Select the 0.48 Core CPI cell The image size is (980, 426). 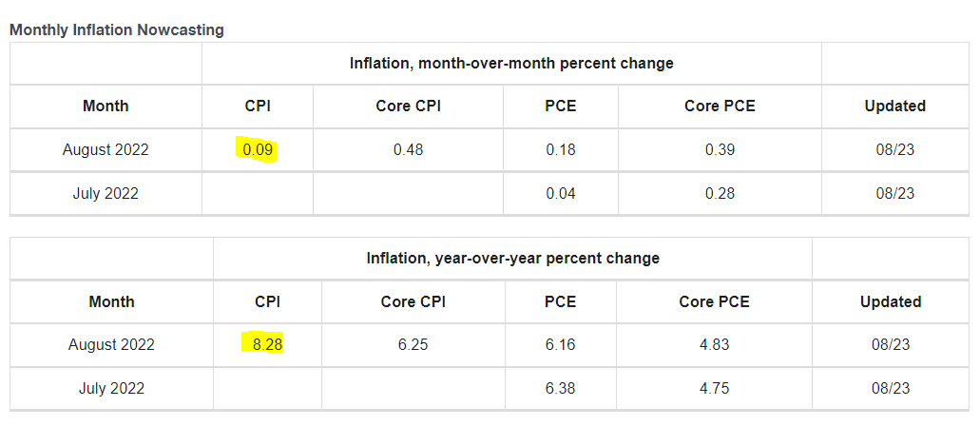tap(408, 150)
